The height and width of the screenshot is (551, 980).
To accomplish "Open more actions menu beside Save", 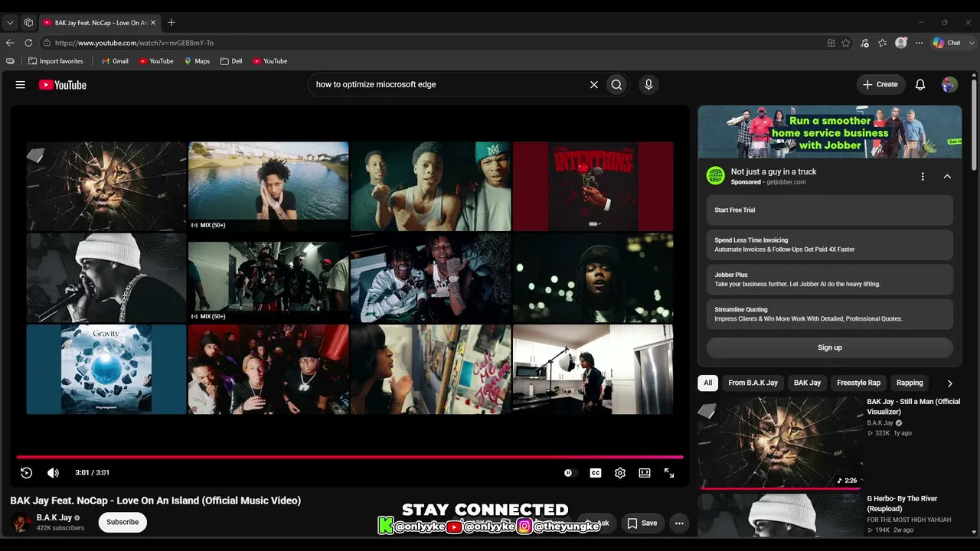I will 679,523.
